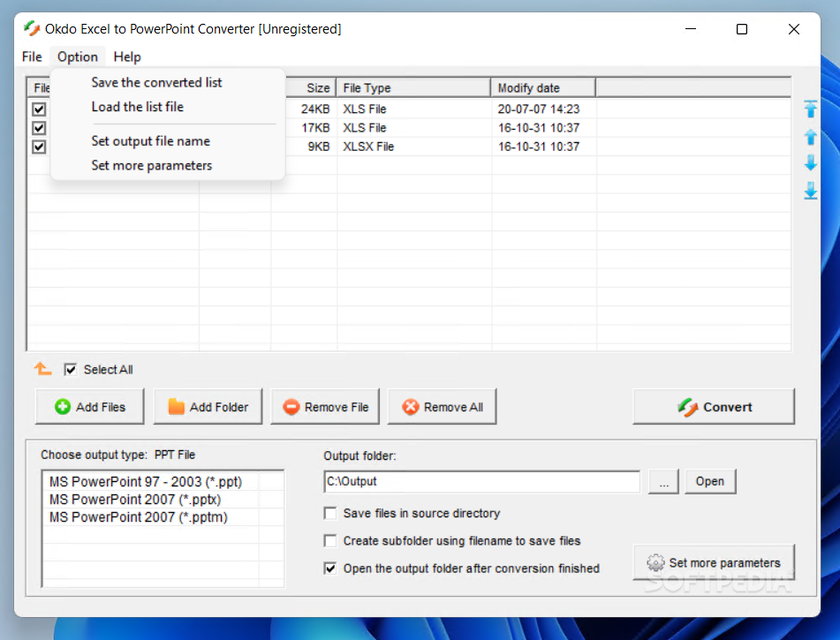
Task: Open the File menu
Action: [32, 56]
